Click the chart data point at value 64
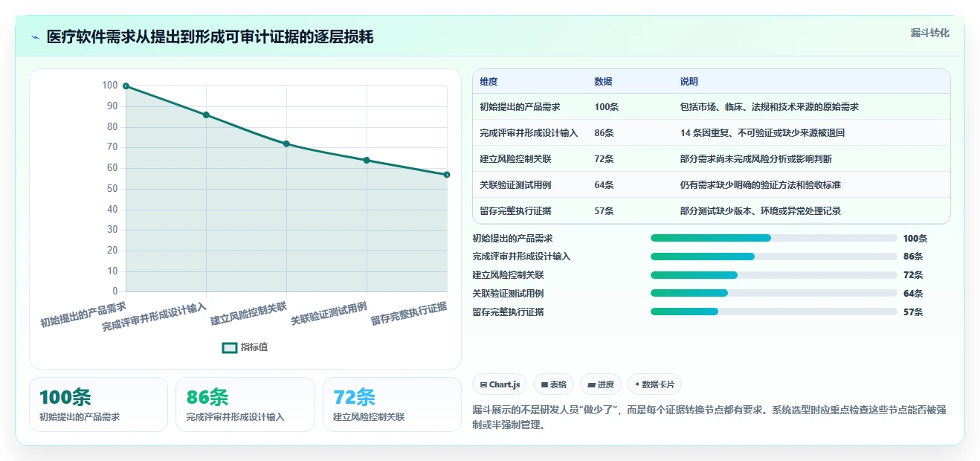Viewport: 980px width, 461px height. point(367,160)
